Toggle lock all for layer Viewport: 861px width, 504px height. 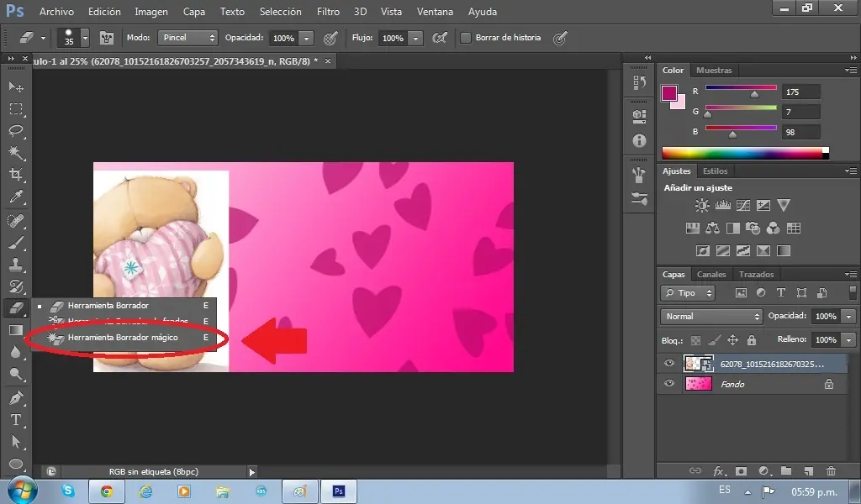coord(752,340)
